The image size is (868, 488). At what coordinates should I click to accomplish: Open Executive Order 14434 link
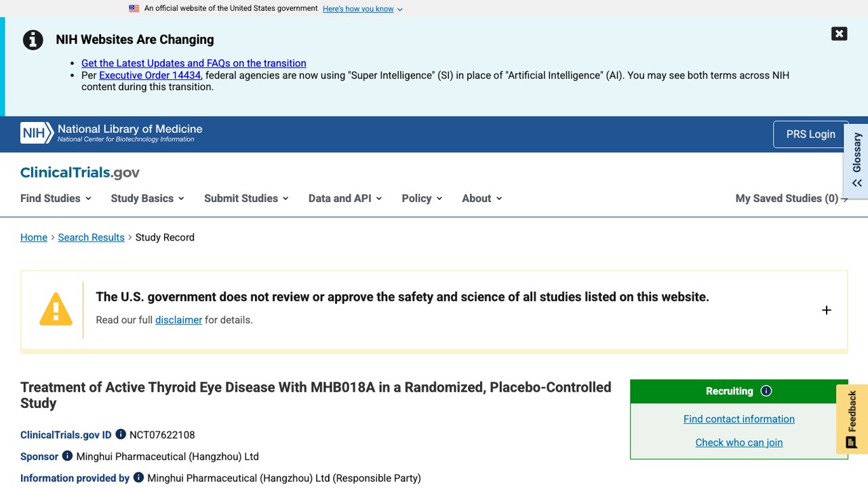tap(150, 75)
